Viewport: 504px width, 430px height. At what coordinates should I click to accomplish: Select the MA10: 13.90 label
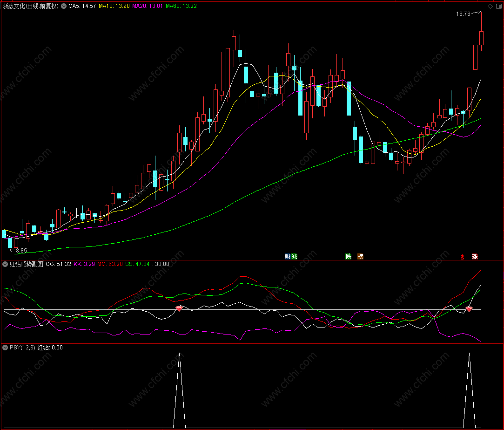point(114,6)
